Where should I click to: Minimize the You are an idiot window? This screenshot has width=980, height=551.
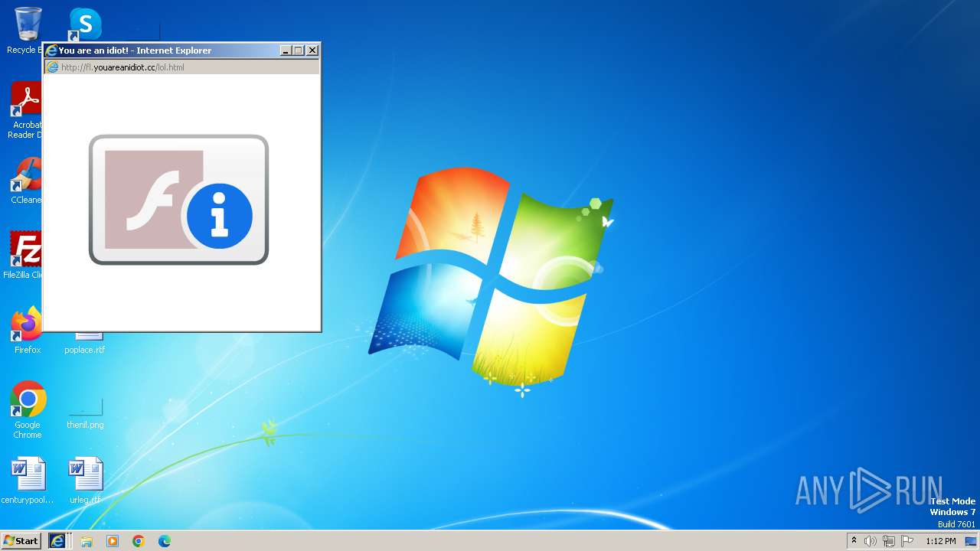pyautogui.click(x=286, y=51)
